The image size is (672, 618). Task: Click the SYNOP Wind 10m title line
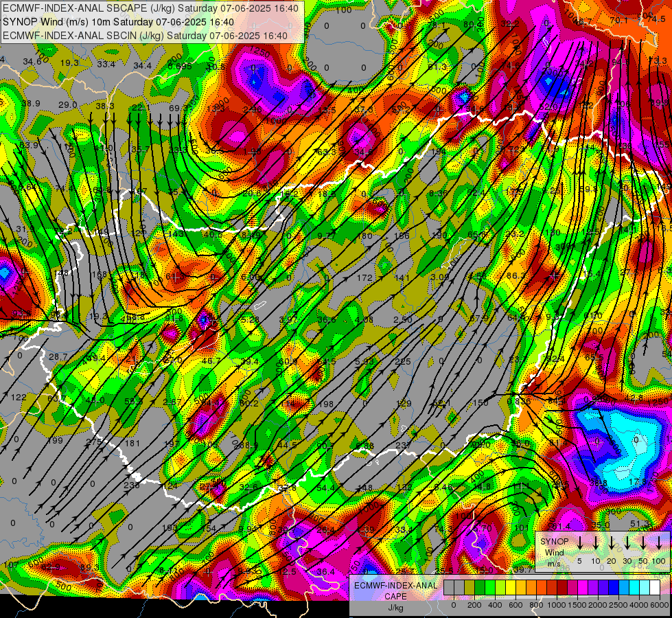(x=118, y=22)
